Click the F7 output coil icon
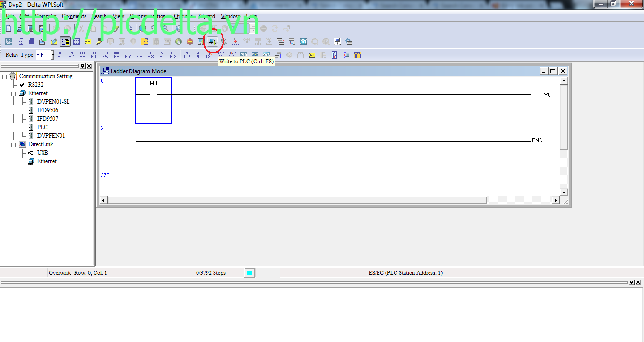Screen dimensions: 644x342 [128, 55]
